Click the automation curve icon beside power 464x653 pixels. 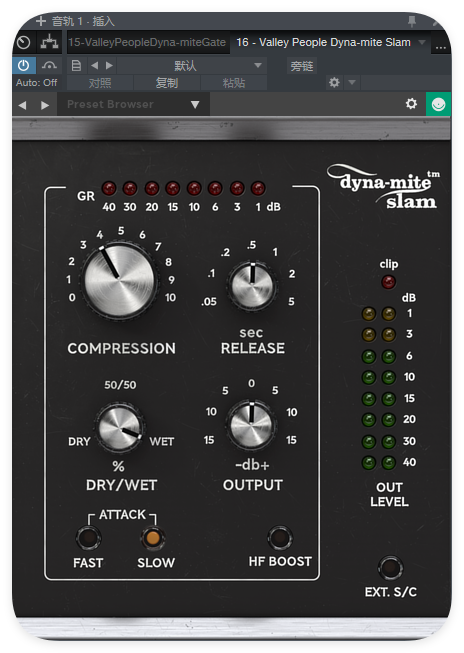[49, 65]
